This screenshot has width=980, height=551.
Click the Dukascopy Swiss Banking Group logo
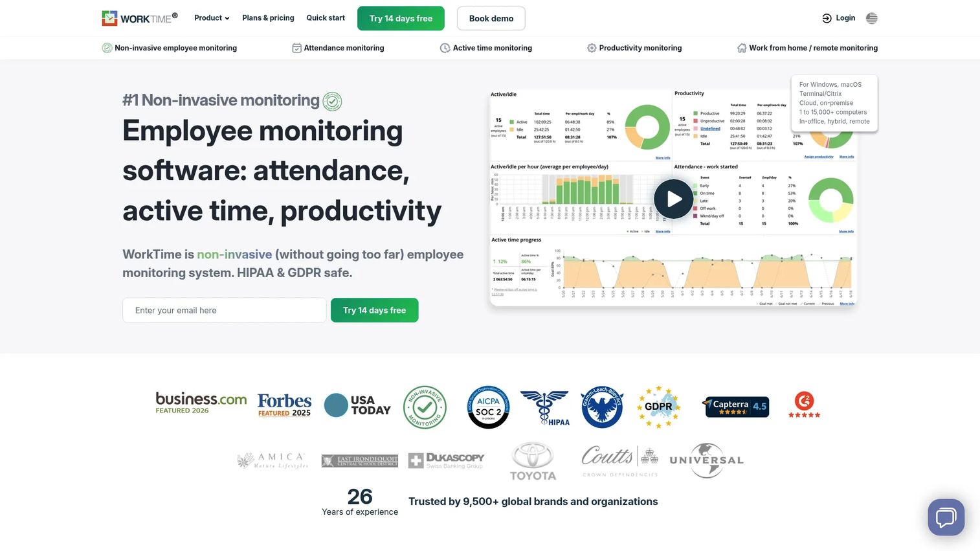446,460
